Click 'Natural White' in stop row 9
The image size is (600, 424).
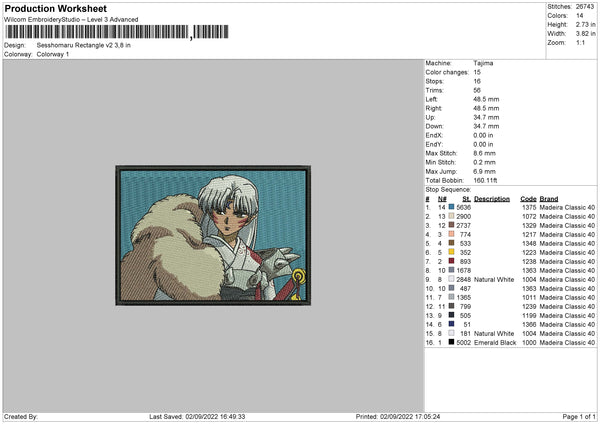[494, 279]
